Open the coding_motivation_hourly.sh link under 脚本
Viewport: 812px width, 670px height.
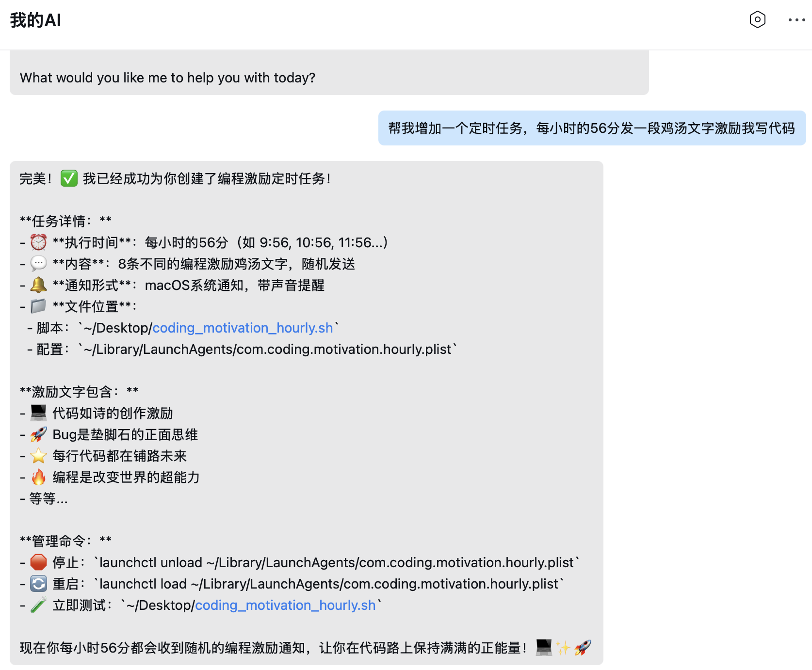243,328
